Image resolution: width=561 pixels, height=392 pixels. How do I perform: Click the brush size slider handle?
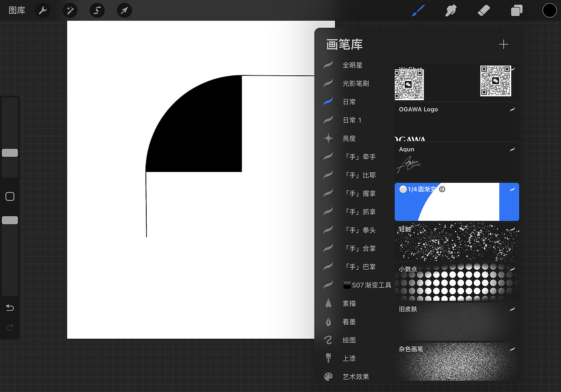pos(10,153)
